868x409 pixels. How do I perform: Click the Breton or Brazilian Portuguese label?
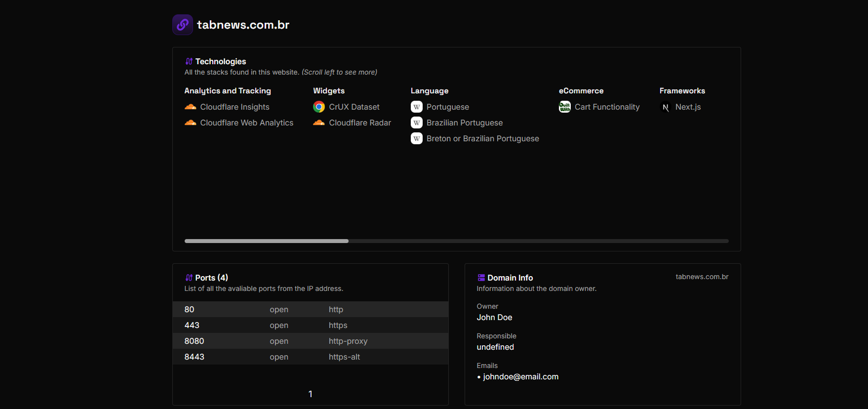click(483, 138)
